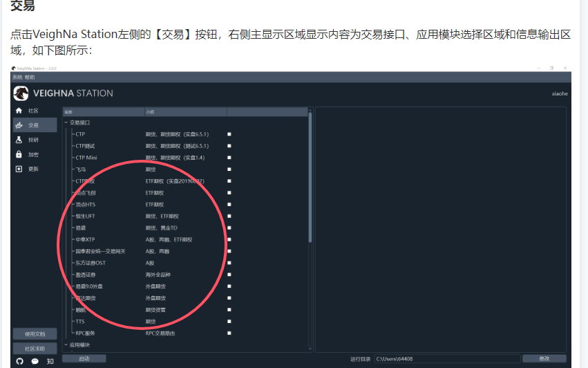Click the A股、两融、ETF期权 description text
Image resolution: width=588 pixels, height=368 pixels.
[x=169, y=239]
